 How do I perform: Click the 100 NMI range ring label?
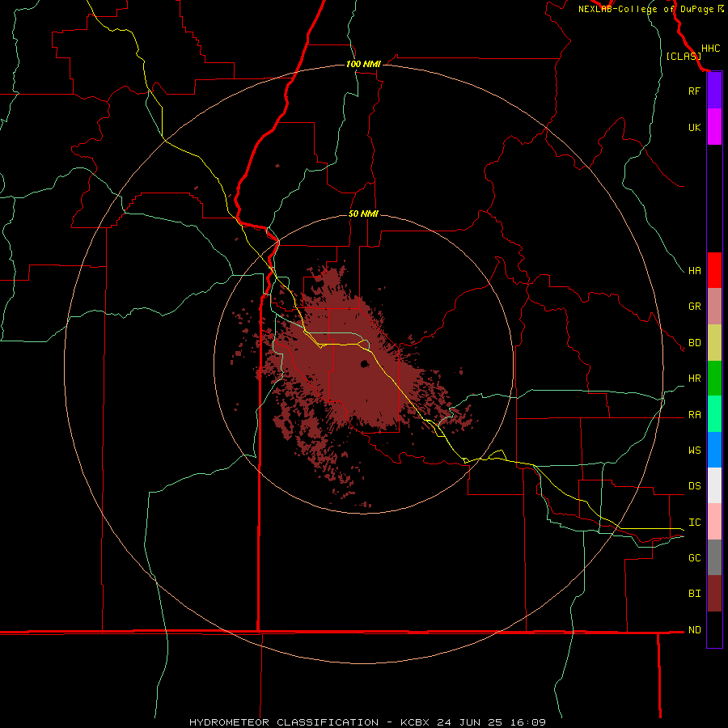363,64
